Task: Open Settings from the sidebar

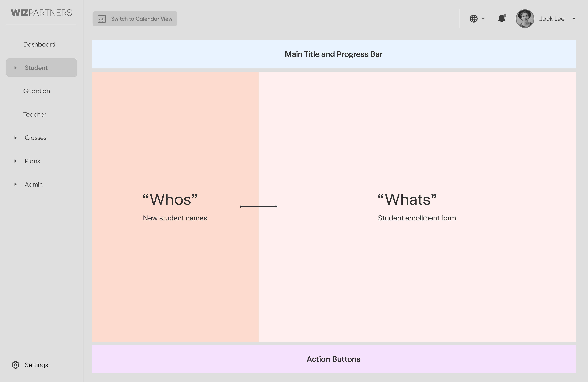Action: pos(36,365)
